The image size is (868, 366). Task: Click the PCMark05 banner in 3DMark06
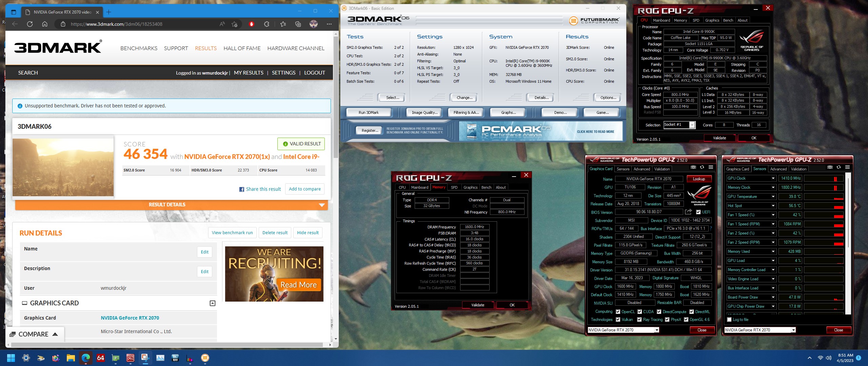point(540,131)
